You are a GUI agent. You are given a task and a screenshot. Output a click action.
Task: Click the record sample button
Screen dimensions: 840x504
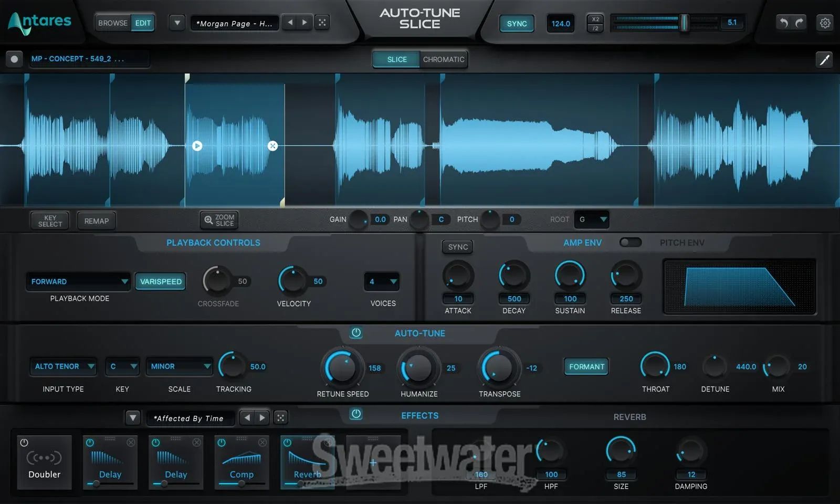coord(14,59)
